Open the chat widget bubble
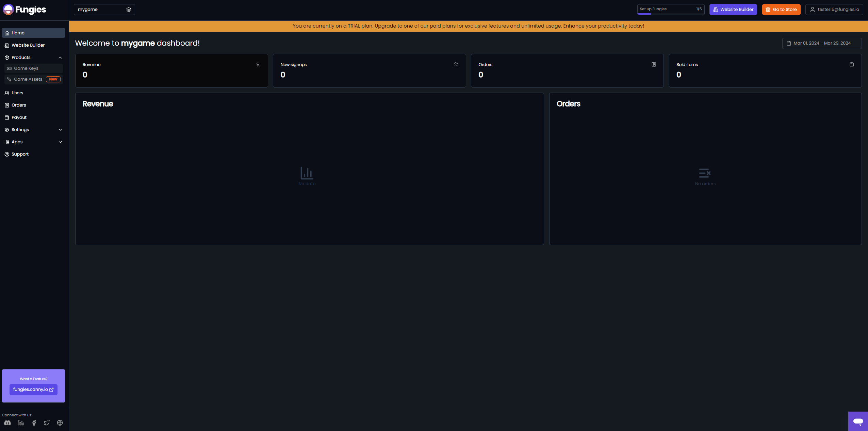 click(858, 421)
